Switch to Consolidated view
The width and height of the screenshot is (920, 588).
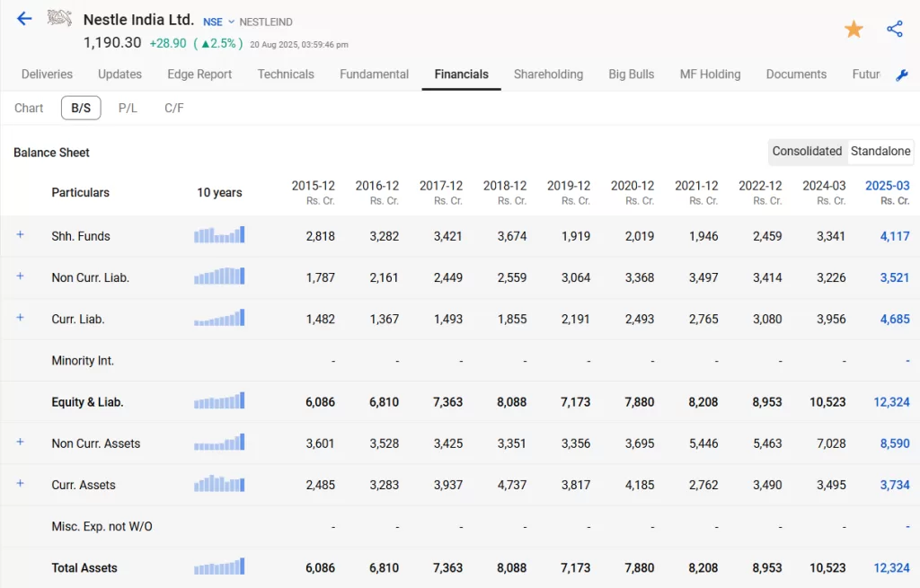click(807, 151)
